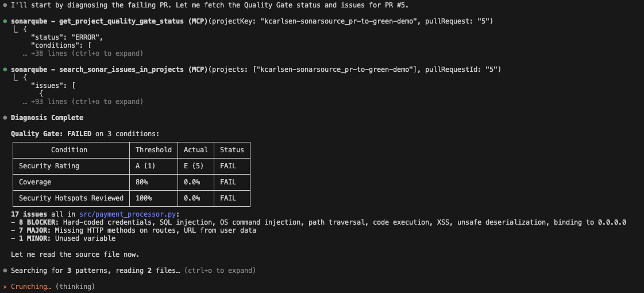Click the green bullet beside get_project_quality_gate_status
644x293 pixels.
coord(5,21)
